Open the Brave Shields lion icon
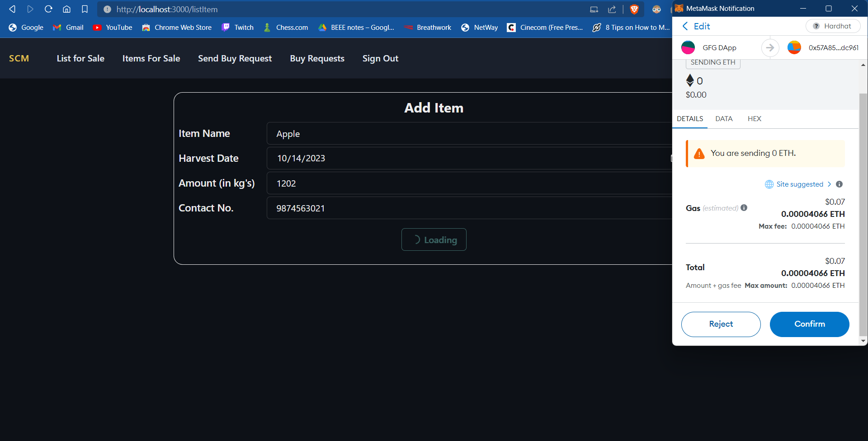This screenshot has width=868, height=441. tap(634, 9)
